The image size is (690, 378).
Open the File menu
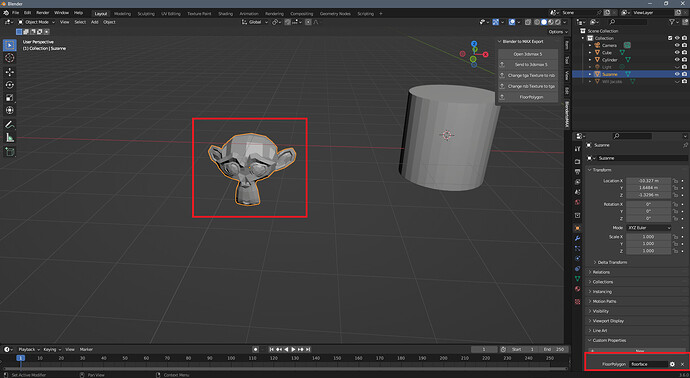(x=15, y=13)
